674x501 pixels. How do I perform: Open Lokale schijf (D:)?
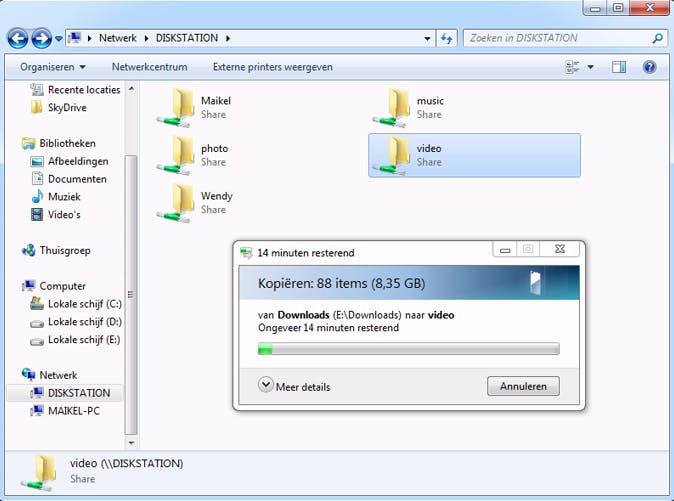coord(76,322)
